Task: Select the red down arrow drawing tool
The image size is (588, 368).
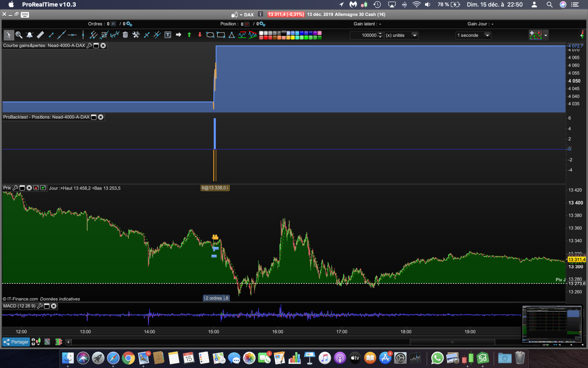Action: point(200,35)
